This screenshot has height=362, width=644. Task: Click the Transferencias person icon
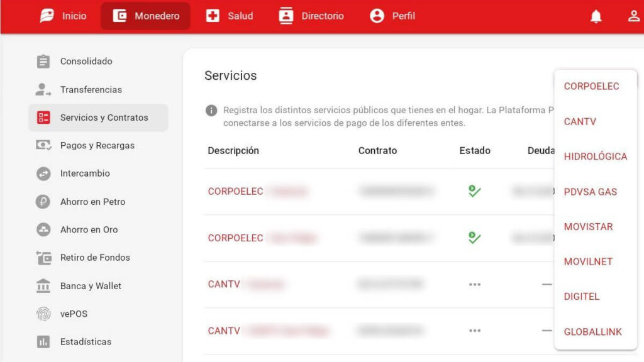pos(43,90)
